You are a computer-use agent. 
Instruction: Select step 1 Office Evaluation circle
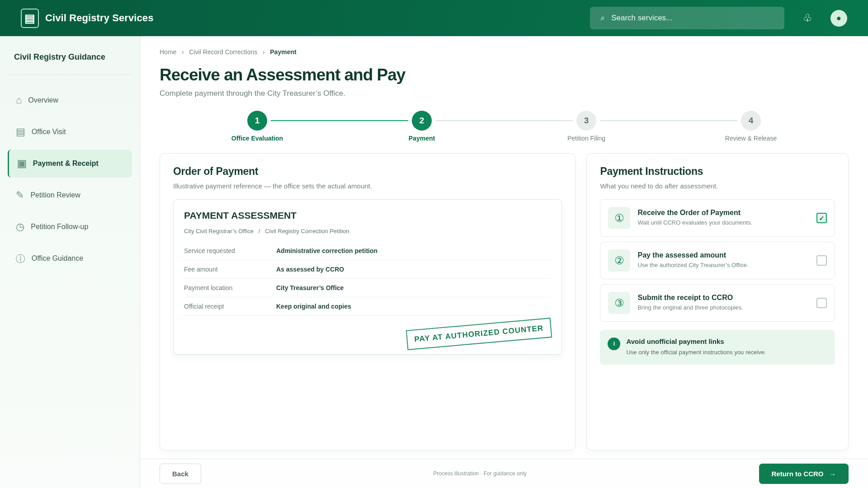[257, 121]
